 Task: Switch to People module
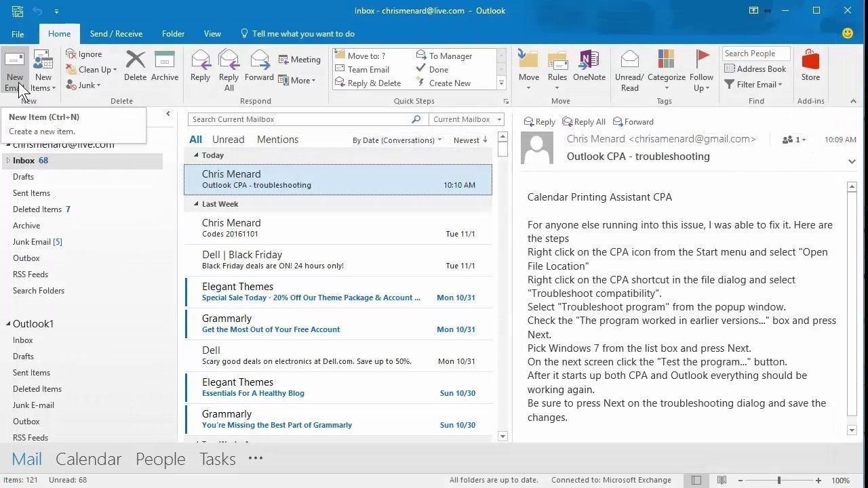pos(160,459)
